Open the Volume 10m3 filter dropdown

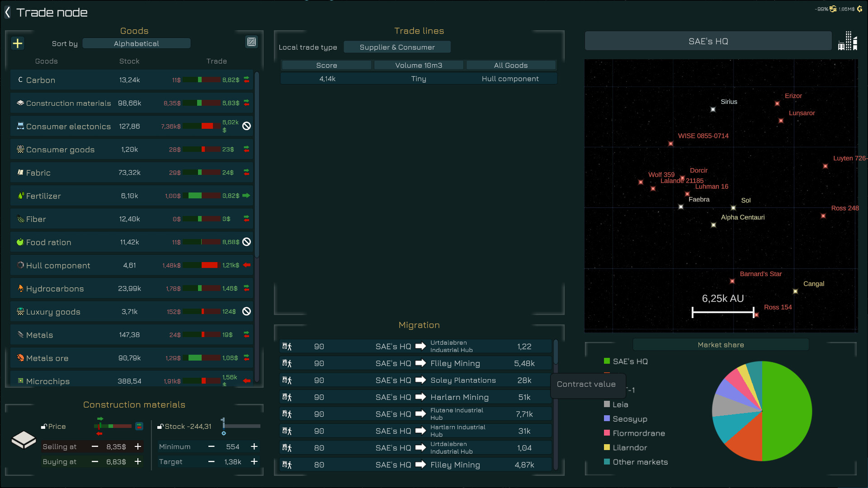419,66
